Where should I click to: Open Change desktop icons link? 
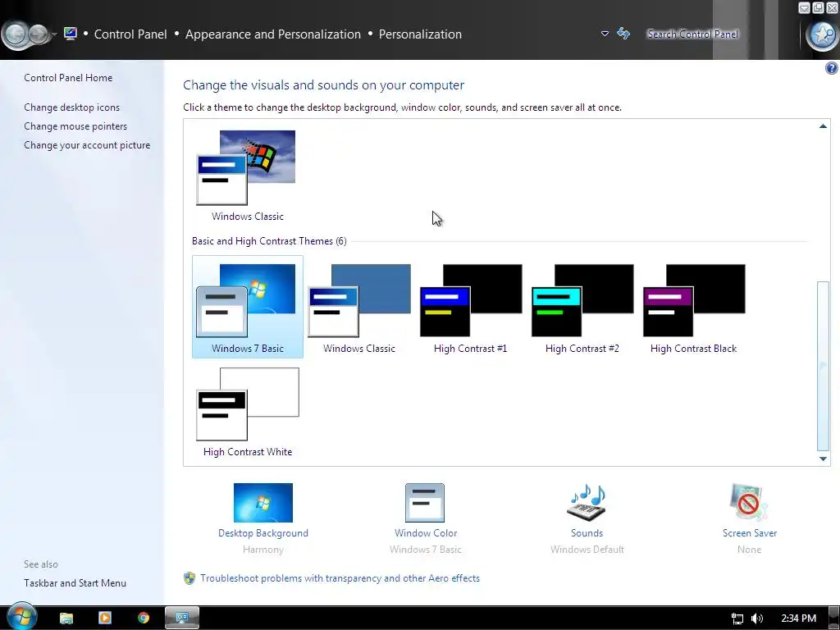[x=72, y=107]
